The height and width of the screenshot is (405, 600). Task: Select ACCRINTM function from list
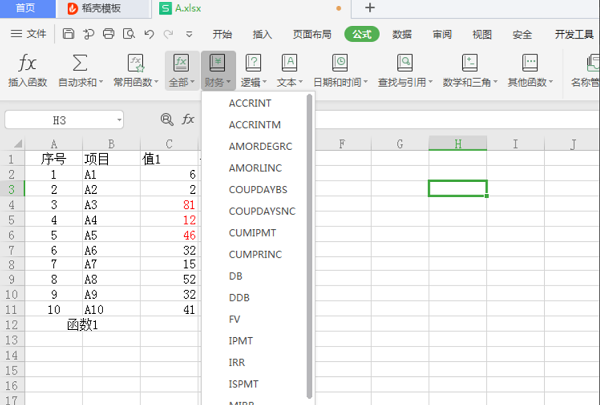254,125
